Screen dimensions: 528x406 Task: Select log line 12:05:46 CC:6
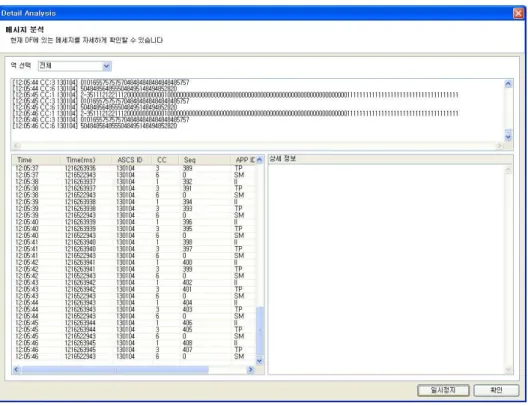coord(95,126)
